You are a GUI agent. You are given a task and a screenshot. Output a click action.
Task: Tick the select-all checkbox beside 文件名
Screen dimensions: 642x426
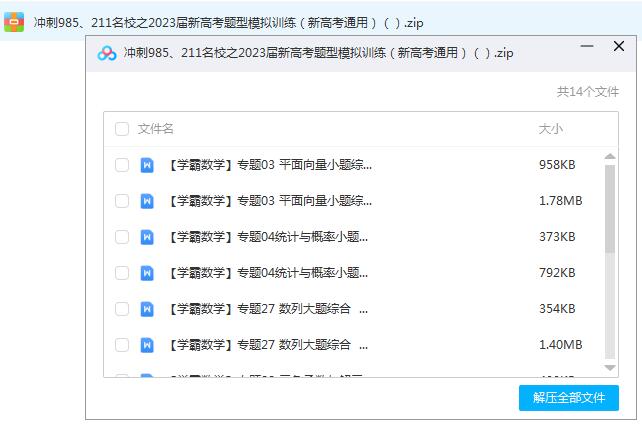pyautogui.click(x=122, y=129)
